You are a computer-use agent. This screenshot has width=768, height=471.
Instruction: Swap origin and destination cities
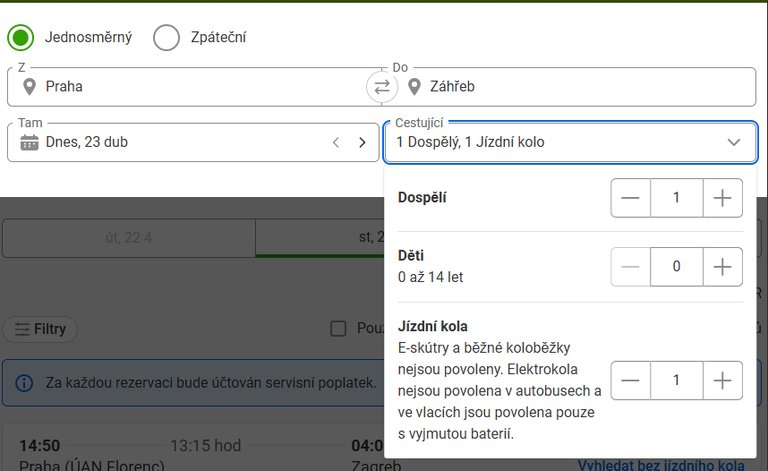click(381, 87)
